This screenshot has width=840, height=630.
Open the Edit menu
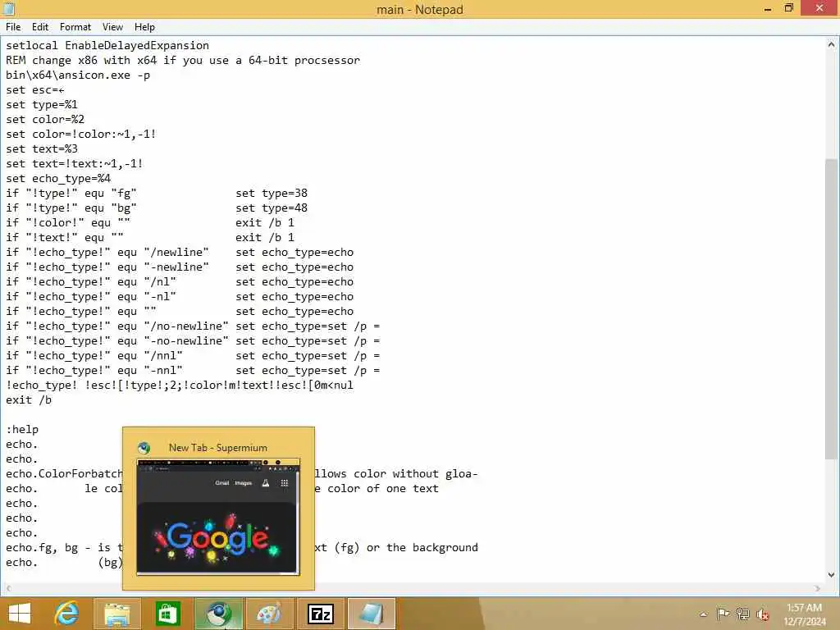[x=40, y=27]
